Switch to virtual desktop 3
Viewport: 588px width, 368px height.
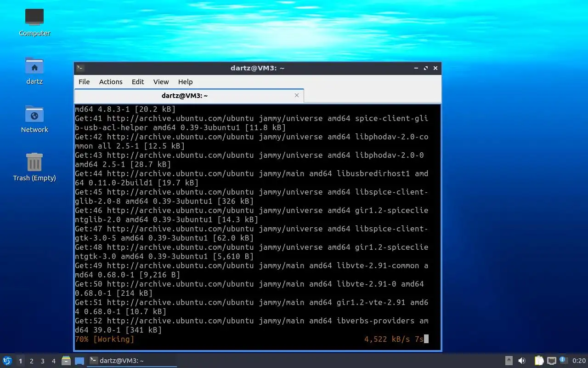click(42, 361)
